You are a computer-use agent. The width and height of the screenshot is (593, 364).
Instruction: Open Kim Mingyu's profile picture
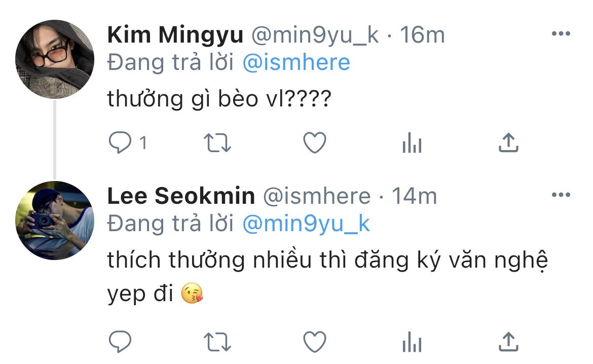55,59
